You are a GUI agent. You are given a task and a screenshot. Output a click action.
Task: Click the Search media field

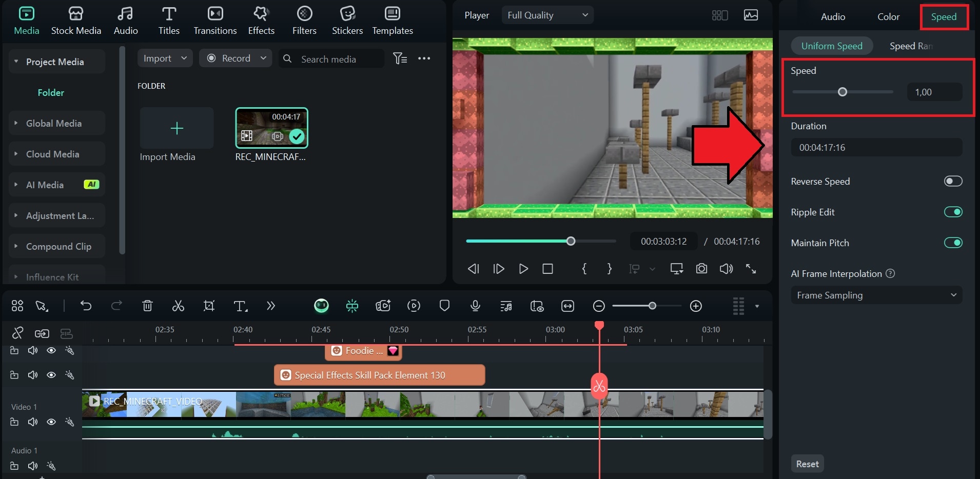[331, 58]
